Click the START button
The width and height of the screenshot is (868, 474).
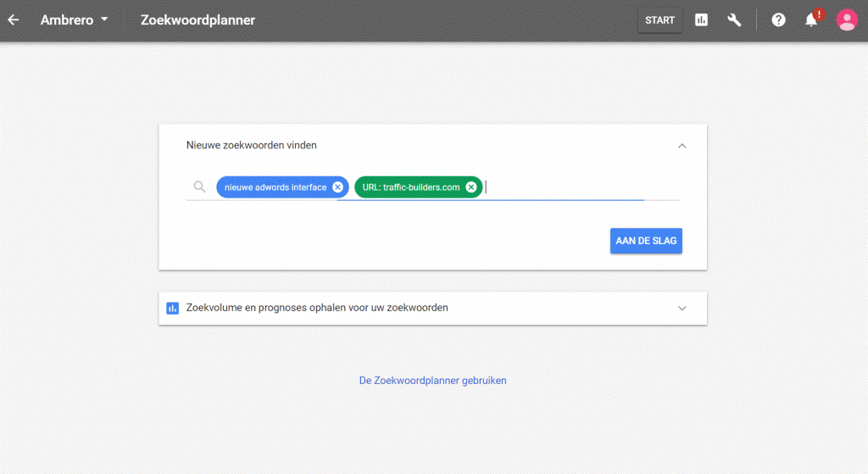tap(659, 20)
